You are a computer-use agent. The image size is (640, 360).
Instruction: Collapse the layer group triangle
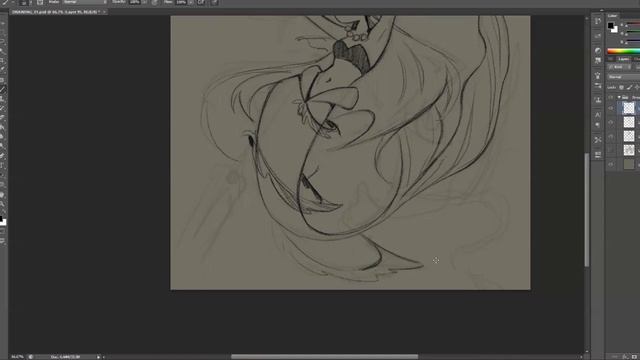pos(619,98)
